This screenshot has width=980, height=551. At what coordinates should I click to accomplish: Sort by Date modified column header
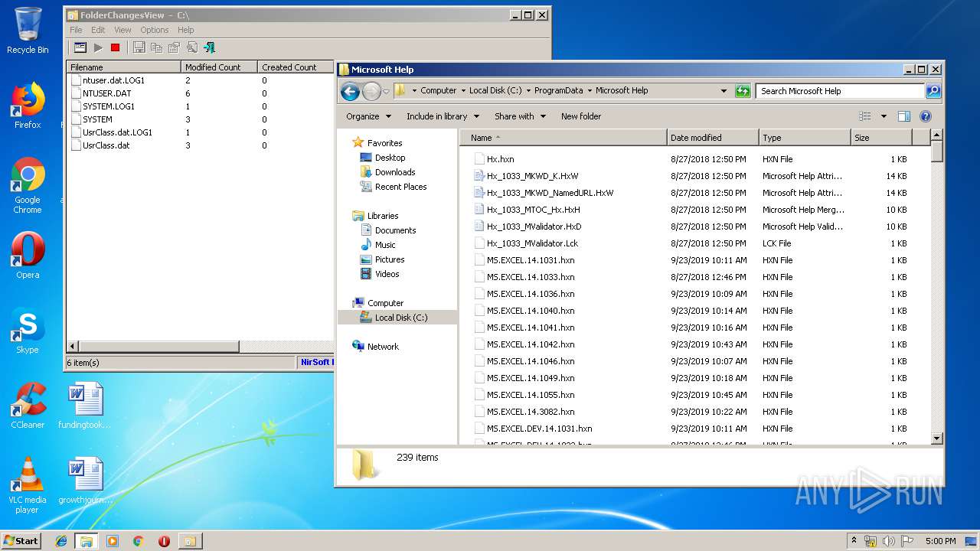(x=713, y=138)
